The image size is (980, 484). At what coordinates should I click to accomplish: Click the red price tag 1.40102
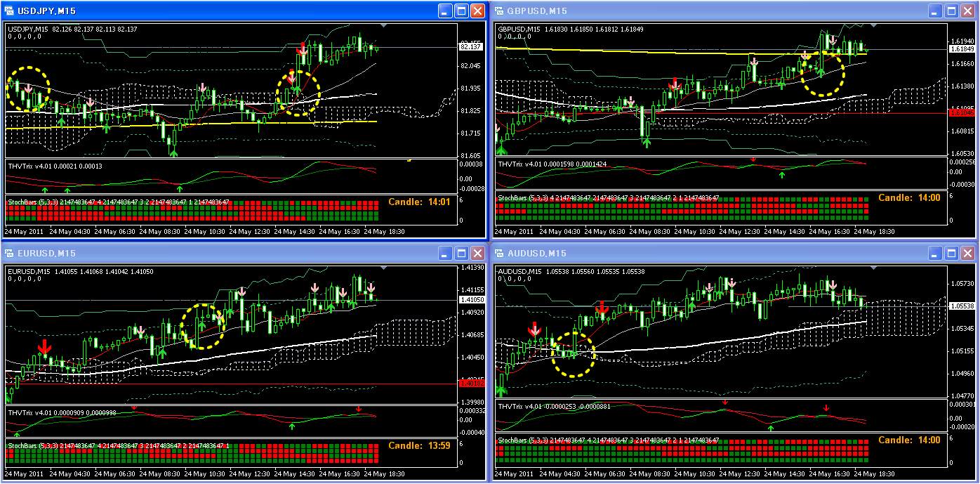[470, 383]
